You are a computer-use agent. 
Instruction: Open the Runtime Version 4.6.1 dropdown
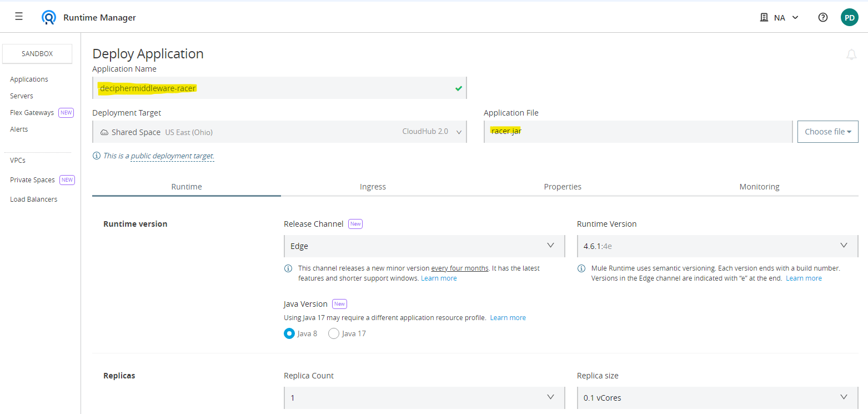click(x=717, y=246)
